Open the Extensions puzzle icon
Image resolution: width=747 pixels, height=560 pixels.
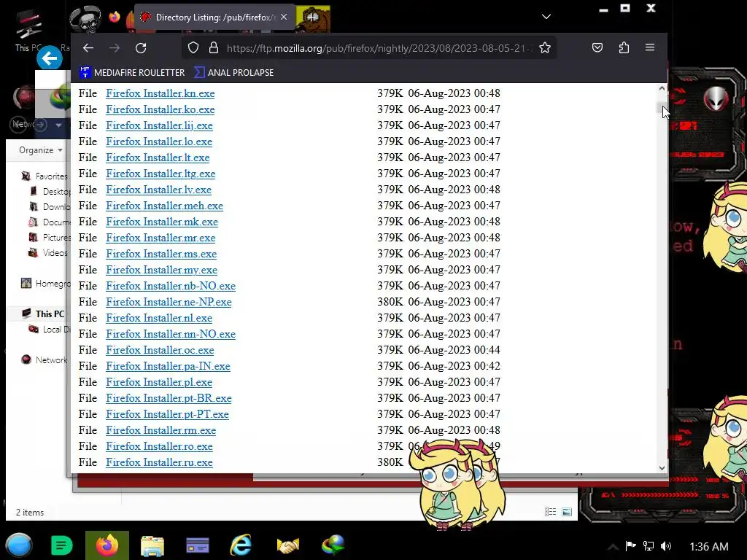coord(624,47)
